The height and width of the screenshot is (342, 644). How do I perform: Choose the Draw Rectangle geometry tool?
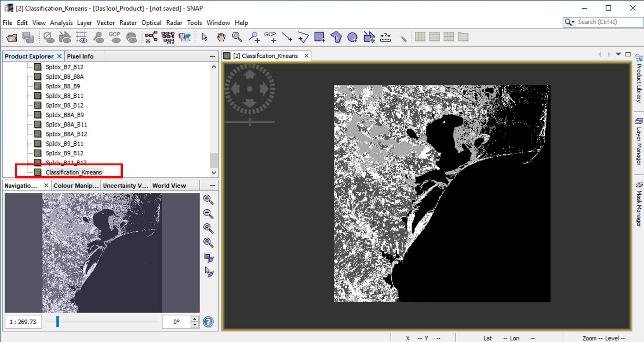click(x=320, y=37)
